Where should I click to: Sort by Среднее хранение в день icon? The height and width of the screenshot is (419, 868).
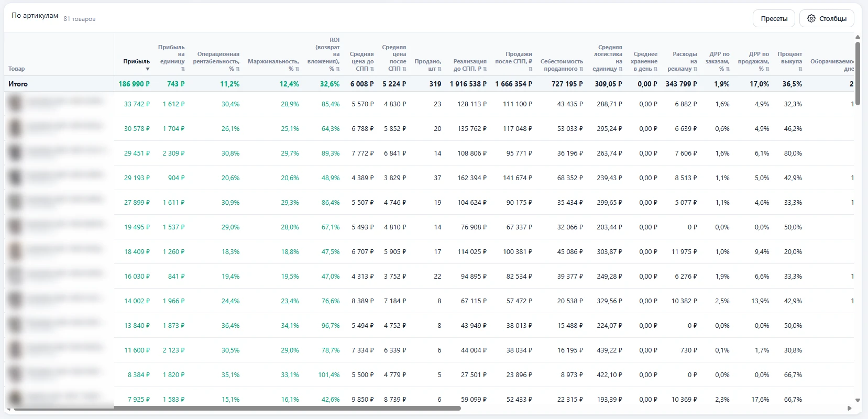[x=655, y=69]
